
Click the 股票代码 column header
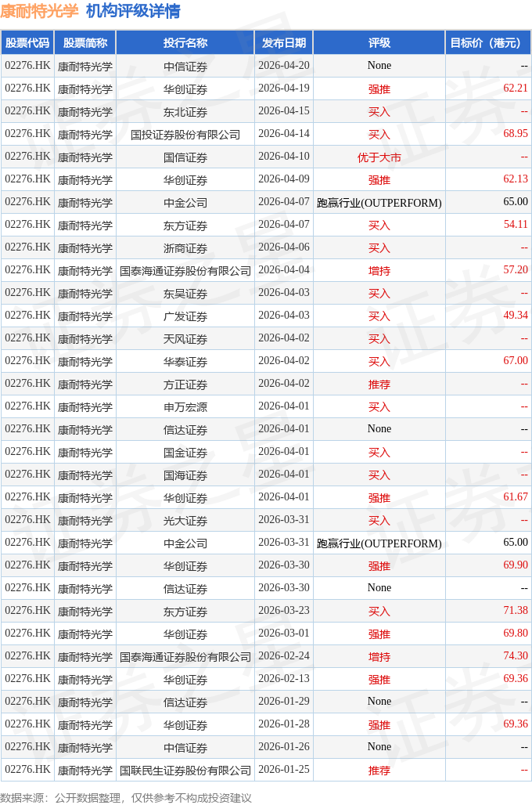(27, 42)
